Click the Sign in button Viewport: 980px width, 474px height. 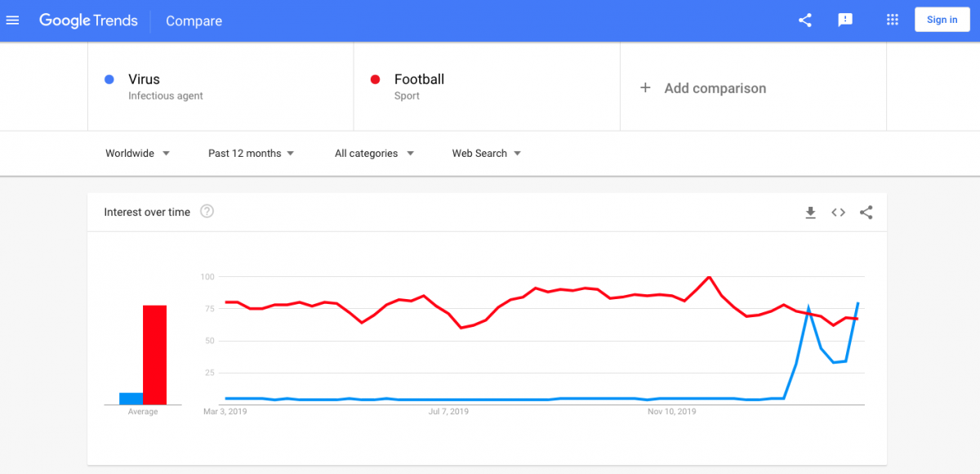(942, 20)
